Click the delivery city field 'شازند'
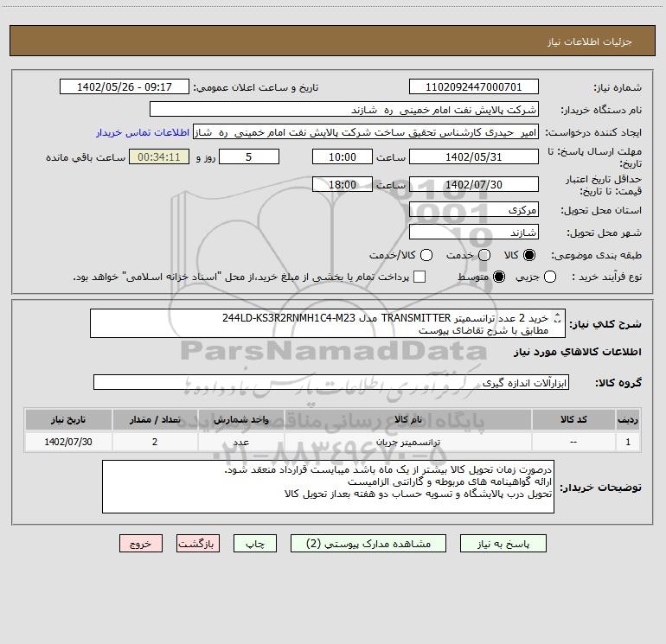The width and height of the screenshot is (666, 644). tap(474, 233)
